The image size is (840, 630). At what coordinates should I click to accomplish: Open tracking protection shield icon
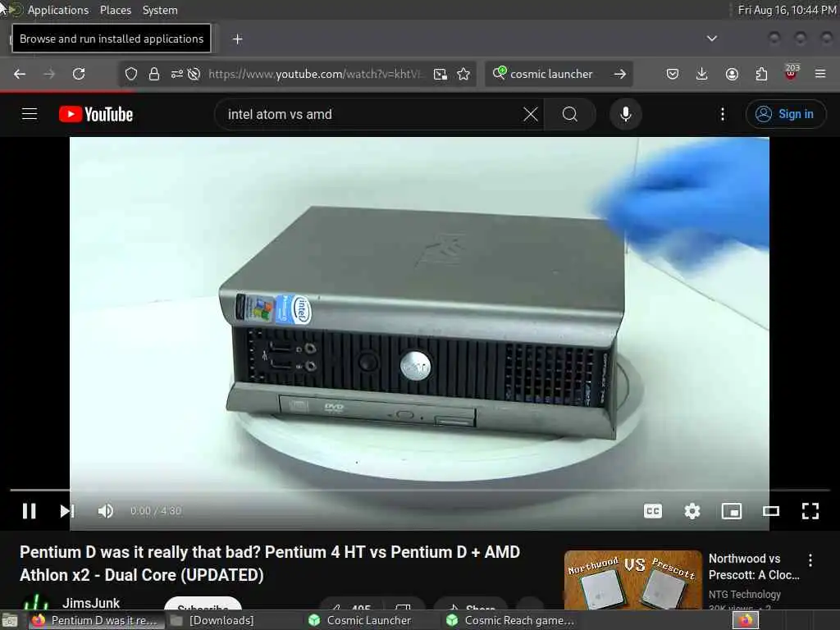pos(131,74)
